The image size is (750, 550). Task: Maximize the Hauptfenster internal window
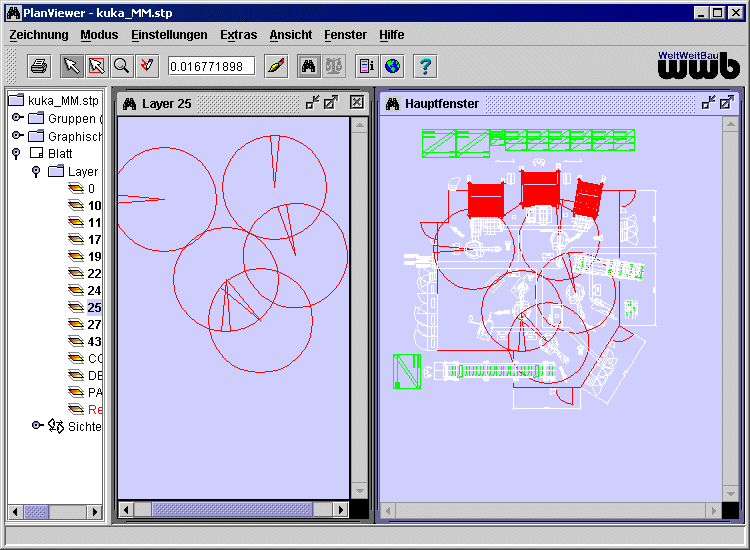click(x=727, y=102)
